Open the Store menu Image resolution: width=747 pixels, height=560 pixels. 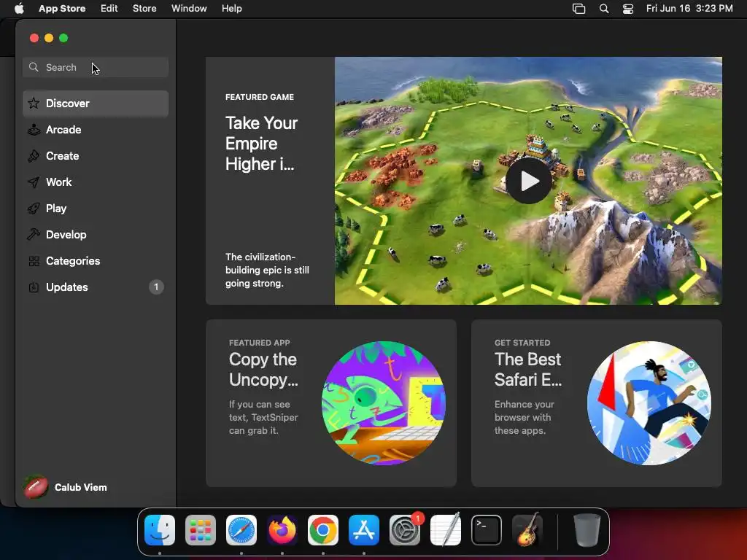144,9
